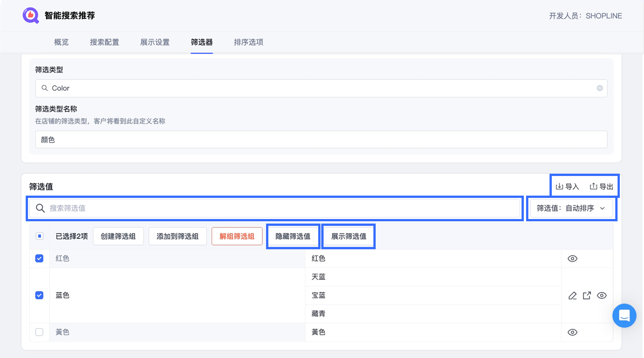This screenshot has height=358, width=644.
Task: Switch to the 搜索配置 tab
Action: [x=104, y=42]
